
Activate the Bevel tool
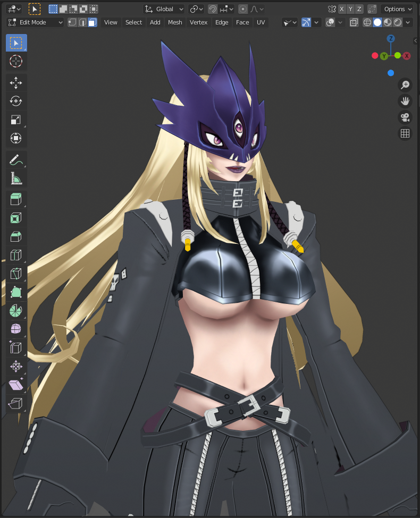coord(16,236)
